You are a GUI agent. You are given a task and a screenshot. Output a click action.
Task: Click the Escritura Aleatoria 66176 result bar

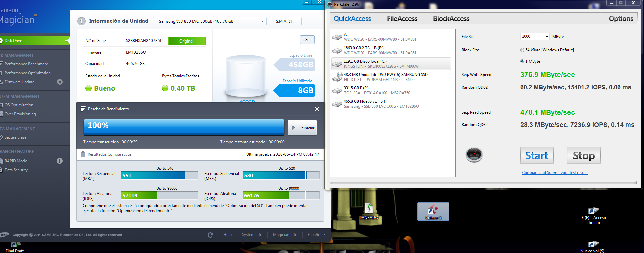(281, 195)
